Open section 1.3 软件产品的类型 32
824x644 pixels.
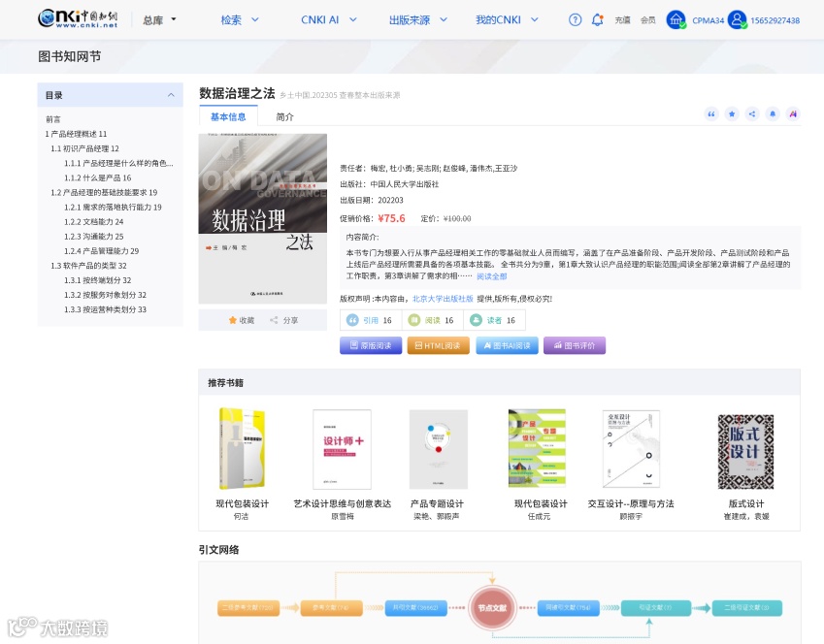click(x=88, y=266)
